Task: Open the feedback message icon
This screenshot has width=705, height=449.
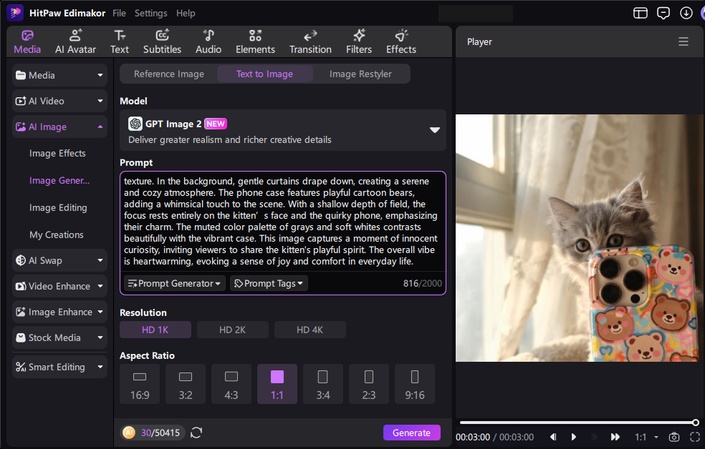Action: (663, 13)
